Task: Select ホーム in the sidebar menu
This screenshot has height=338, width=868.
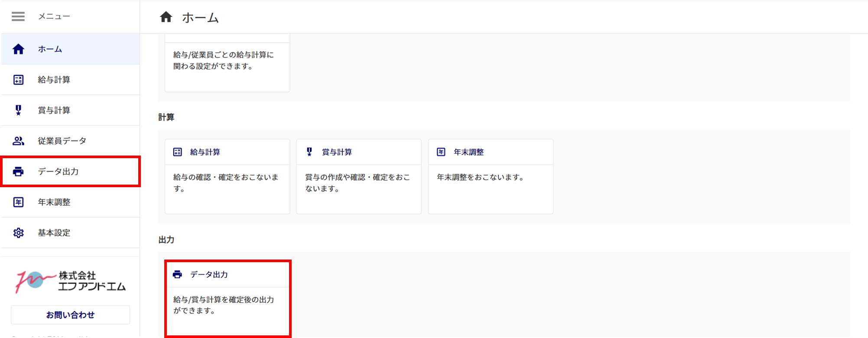Action: [71, 49]
